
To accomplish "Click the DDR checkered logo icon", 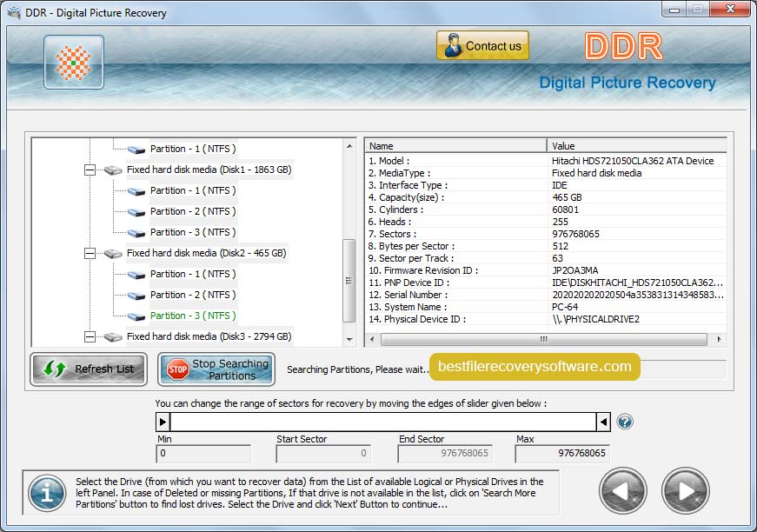I will 73,63.
